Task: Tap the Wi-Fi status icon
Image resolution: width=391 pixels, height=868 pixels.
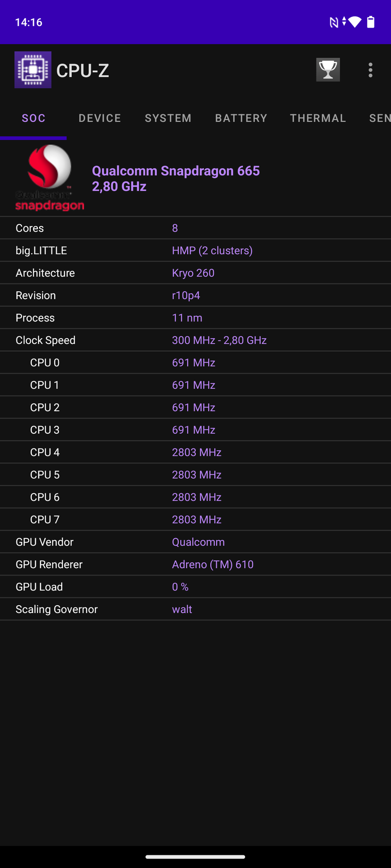Action: point(355,22)
